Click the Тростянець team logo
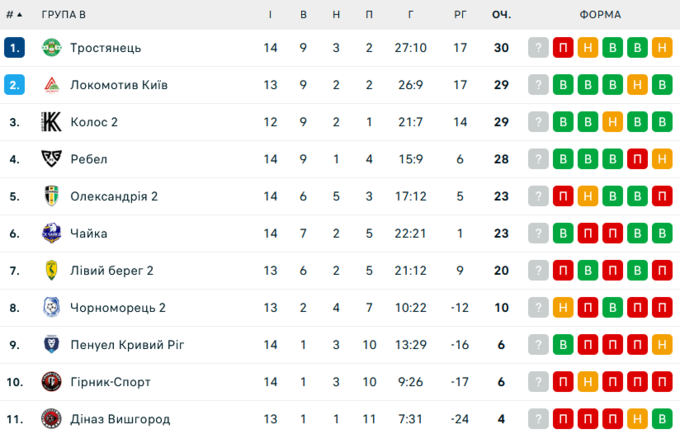680x434 pixels. 51,48
